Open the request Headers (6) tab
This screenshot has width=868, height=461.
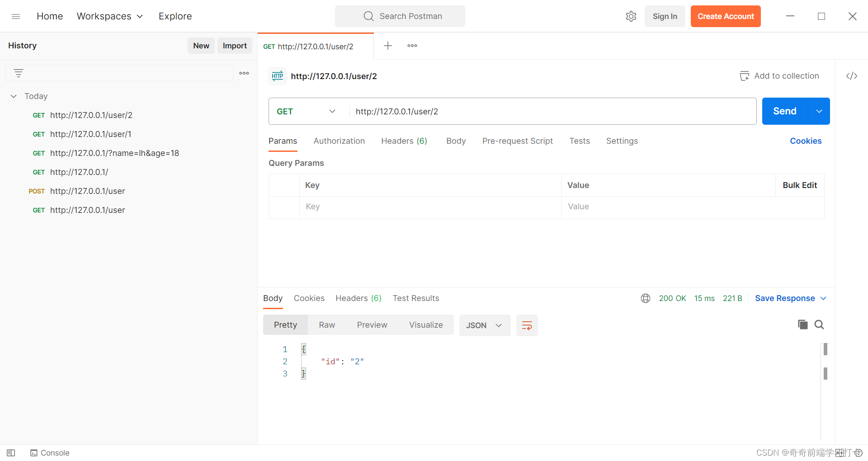pyautogui.click(x=404, y=141)
